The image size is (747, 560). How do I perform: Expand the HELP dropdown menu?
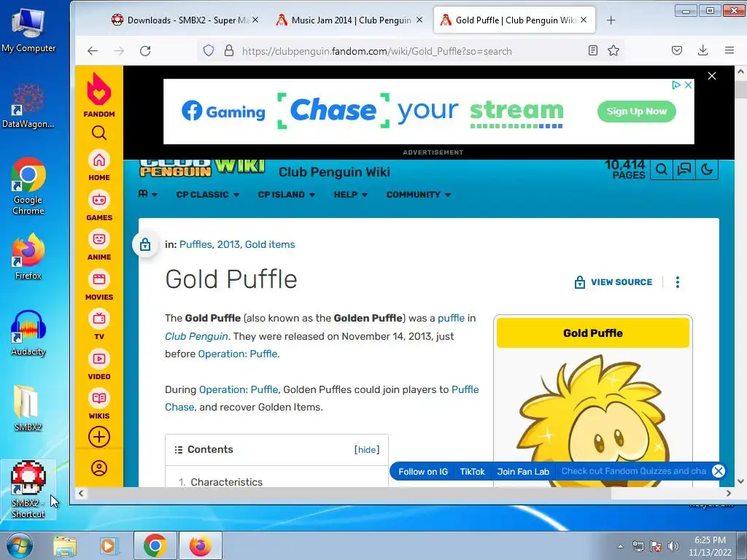pyautogui.click(x=351, y=195)
